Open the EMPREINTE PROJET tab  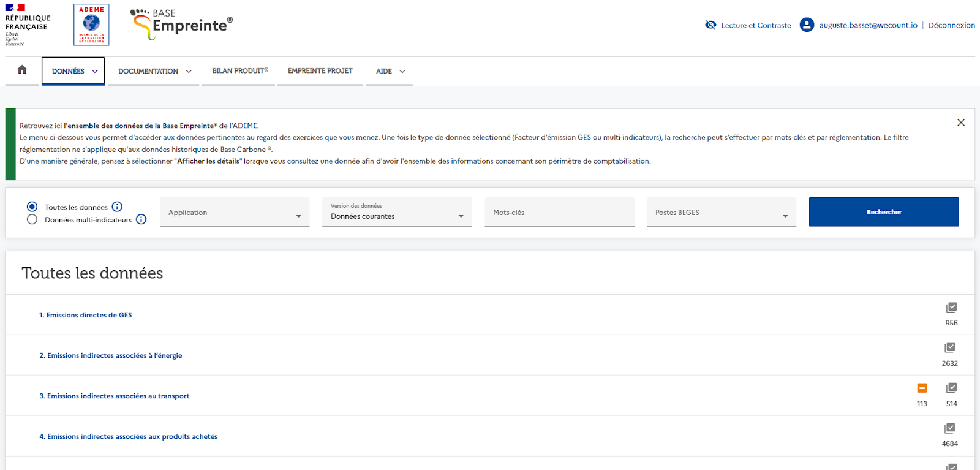tap(320, 71)
